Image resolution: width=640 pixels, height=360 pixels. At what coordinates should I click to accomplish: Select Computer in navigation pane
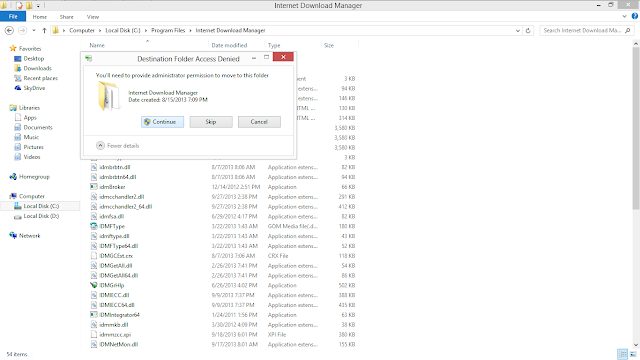(x=31, y=196)
